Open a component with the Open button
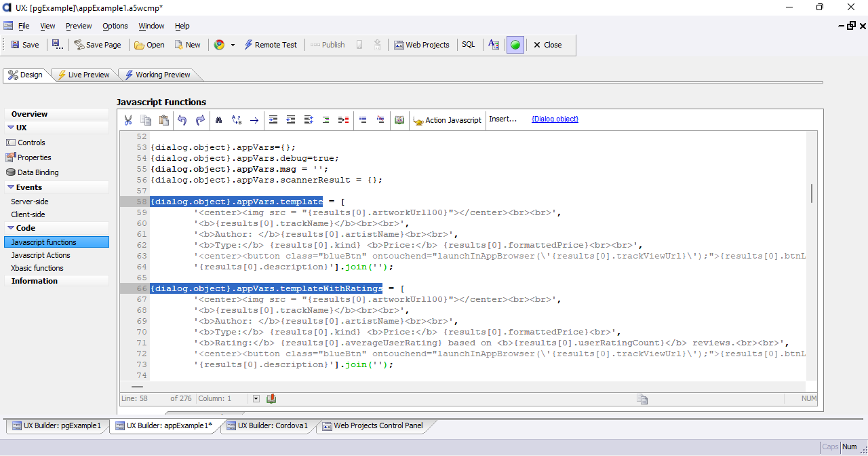 pos(149,45)
